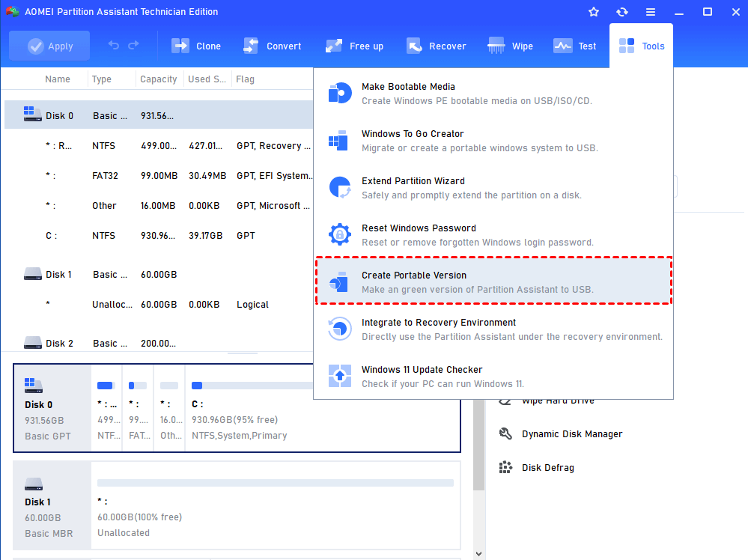This screenshot has width=748, height=560.
Task: Open the hamburger menu in title bar
Action: pyautogui.click(x=651, y=12)
